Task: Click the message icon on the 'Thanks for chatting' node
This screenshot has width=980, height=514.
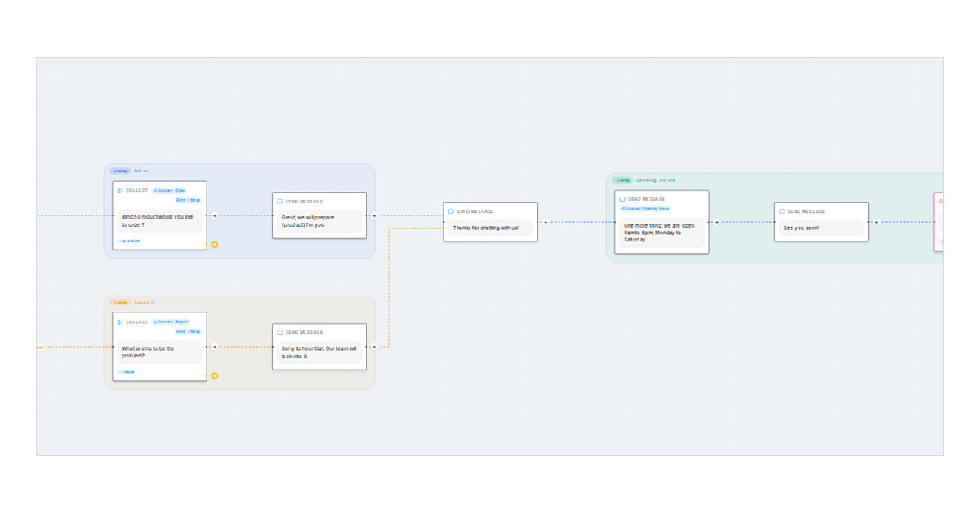Action: click(x=451, y=211)
